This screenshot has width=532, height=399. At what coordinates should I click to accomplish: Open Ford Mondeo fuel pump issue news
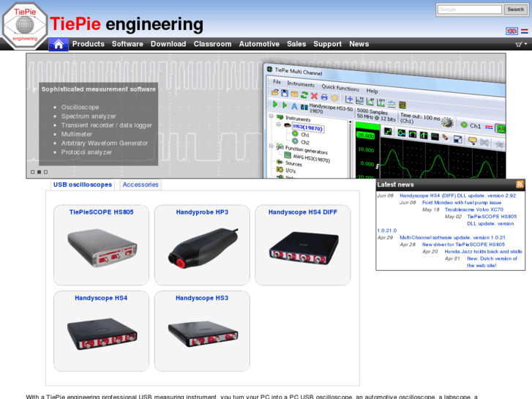(462, 203)
